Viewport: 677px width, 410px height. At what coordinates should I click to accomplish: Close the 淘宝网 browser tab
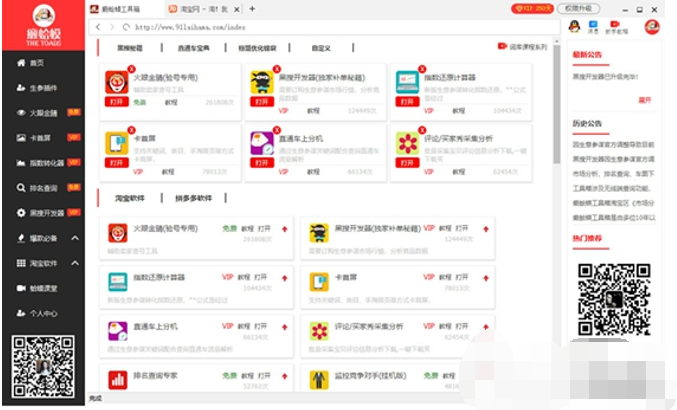(x=237, y=9)
